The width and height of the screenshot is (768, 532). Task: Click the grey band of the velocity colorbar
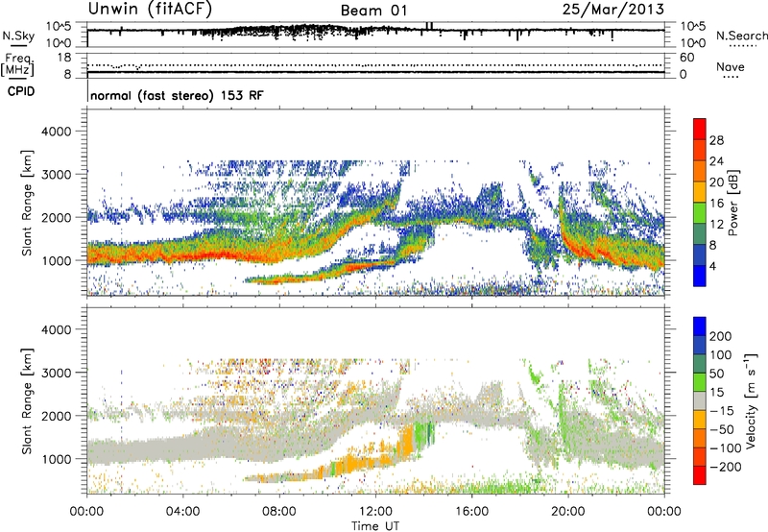pyautogui.click(x=700, y=400)
